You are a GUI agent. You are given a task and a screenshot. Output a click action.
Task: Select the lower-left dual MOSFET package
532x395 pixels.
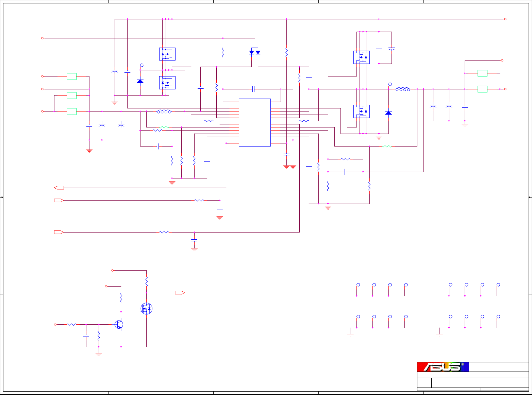tap(167, 83)
